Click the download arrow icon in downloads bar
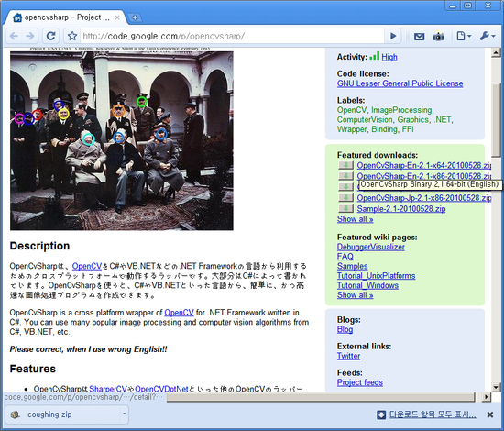The width and height of the screenshot is (504, 431). coord(381,414)
